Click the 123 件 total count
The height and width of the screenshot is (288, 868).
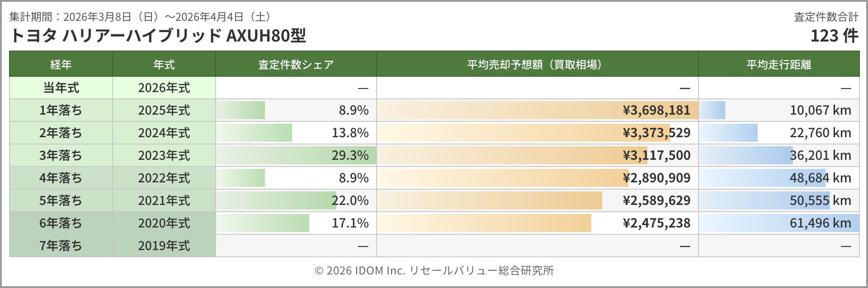pyautogui.click(x=834, y=35)
